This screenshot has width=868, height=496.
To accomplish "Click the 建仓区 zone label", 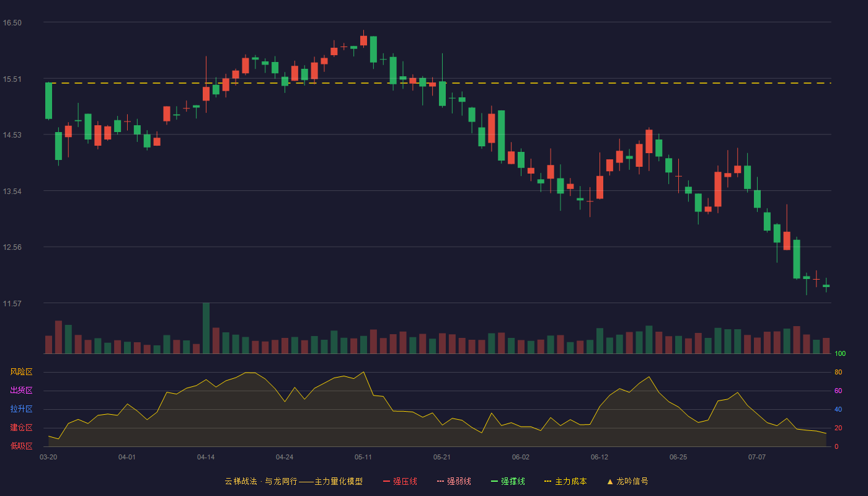I will (x=21, y=428).
